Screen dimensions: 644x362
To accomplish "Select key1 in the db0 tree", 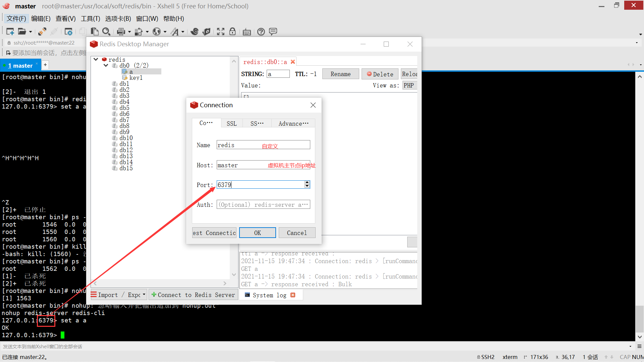I will (136, 78).
